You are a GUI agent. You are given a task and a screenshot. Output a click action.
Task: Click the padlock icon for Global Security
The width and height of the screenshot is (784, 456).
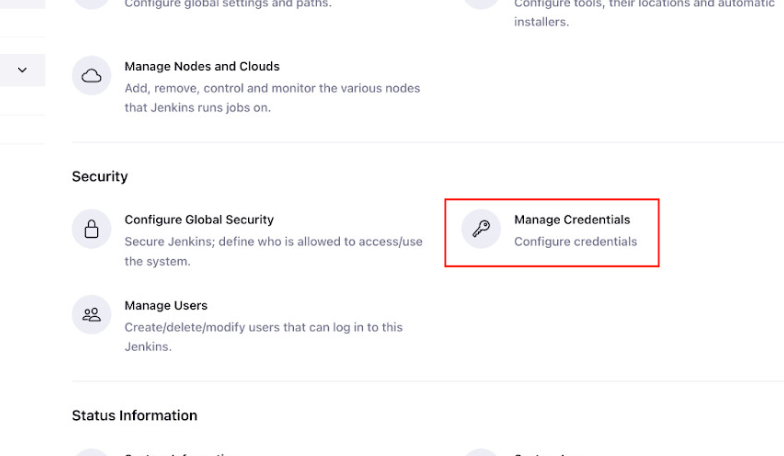point(91,229)
